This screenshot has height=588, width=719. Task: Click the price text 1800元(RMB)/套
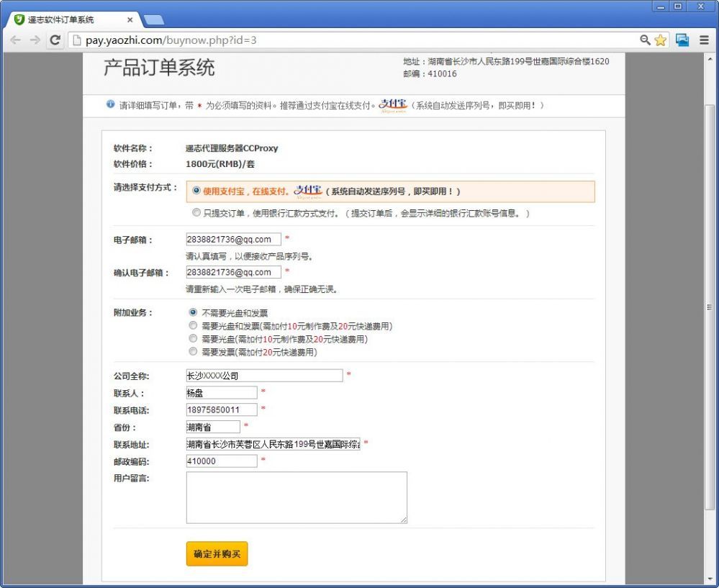point(220,164)
